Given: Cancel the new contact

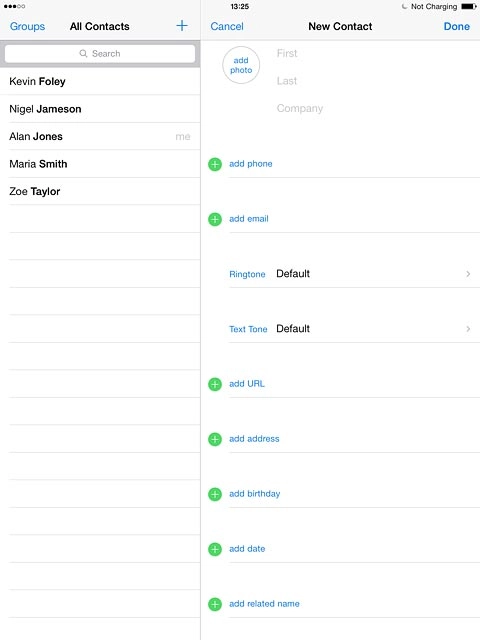Looking at the screenshot, I should click(227, 26).
